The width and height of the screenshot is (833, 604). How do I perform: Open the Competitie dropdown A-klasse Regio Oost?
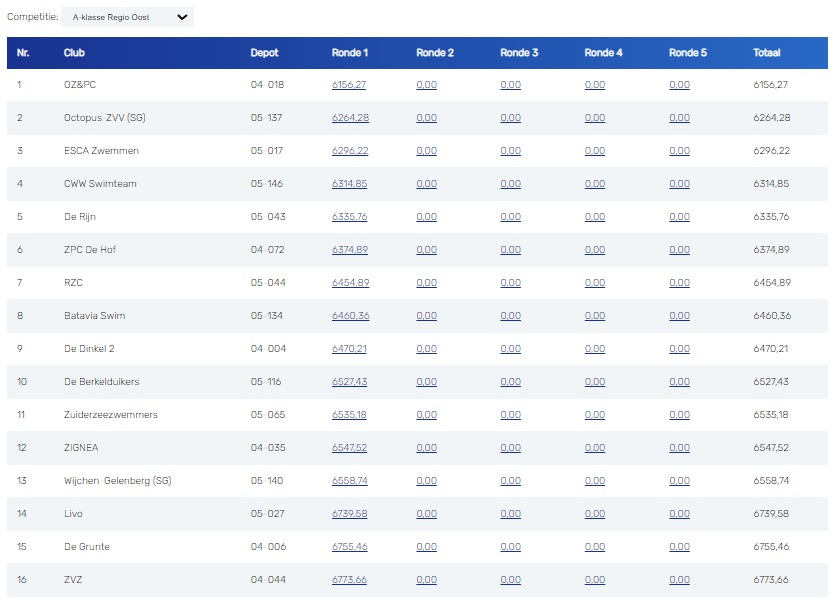point(127,17)
